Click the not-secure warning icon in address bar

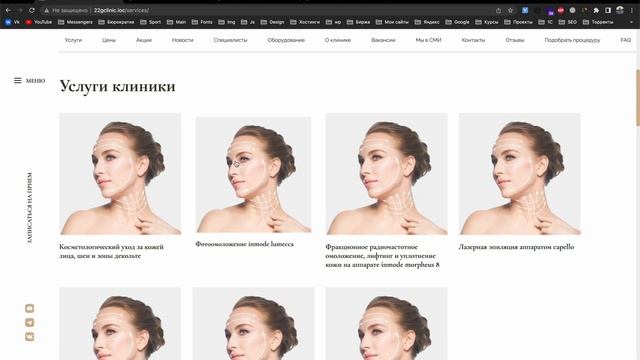[x=47, y=10]
